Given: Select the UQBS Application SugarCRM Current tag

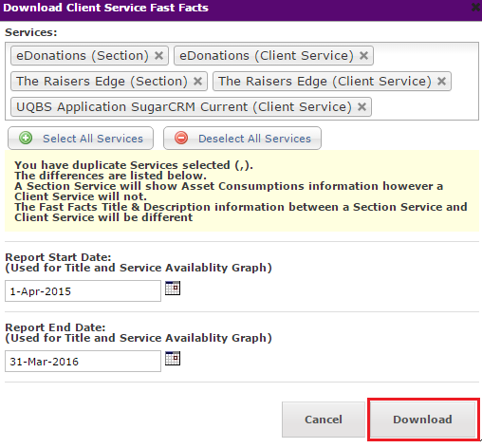Looking at the screenshot, I should (184, 107).
